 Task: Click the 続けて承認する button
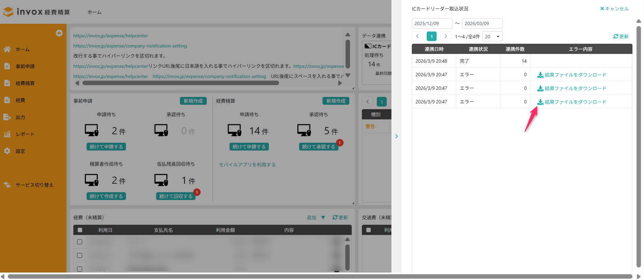click(x=318, y=146)
